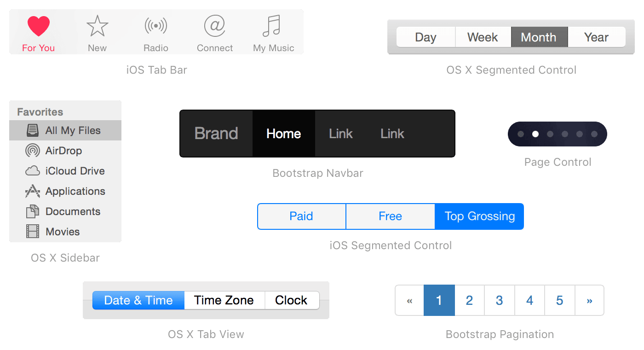
Task: Open the Time Zone tab
Action: click(x=224, y=300)
